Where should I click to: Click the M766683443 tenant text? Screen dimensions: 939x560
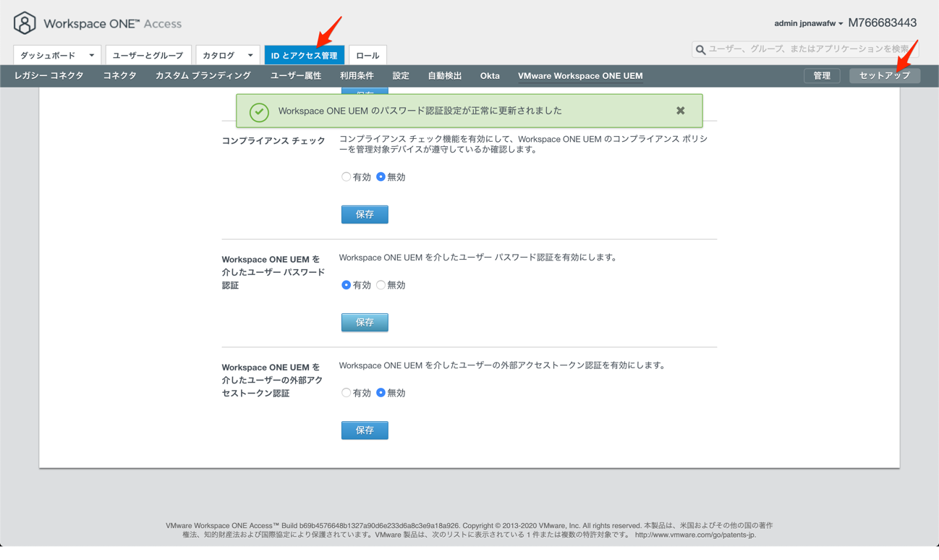click(x=883, y=22)
